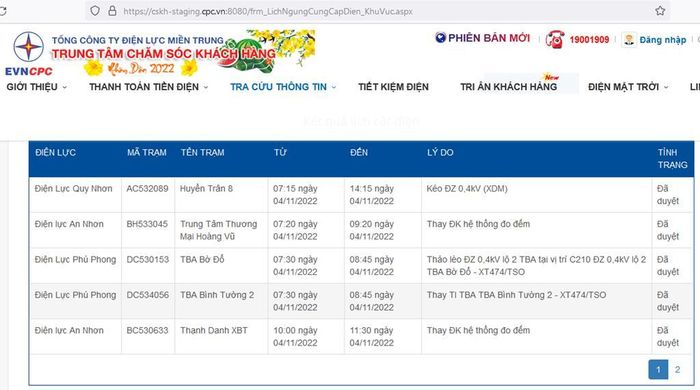Click the browser reload icon
The image size is (700, 390).
[x=3, y=11]
